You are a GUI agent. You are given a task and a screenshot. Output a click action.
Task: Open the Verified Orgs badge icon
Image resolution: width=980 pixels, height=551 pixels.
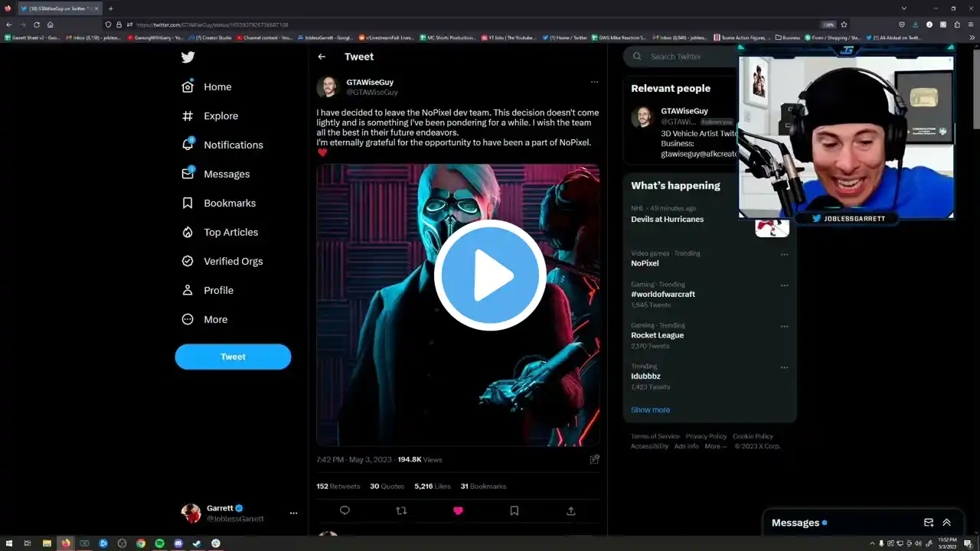[188, 261]
